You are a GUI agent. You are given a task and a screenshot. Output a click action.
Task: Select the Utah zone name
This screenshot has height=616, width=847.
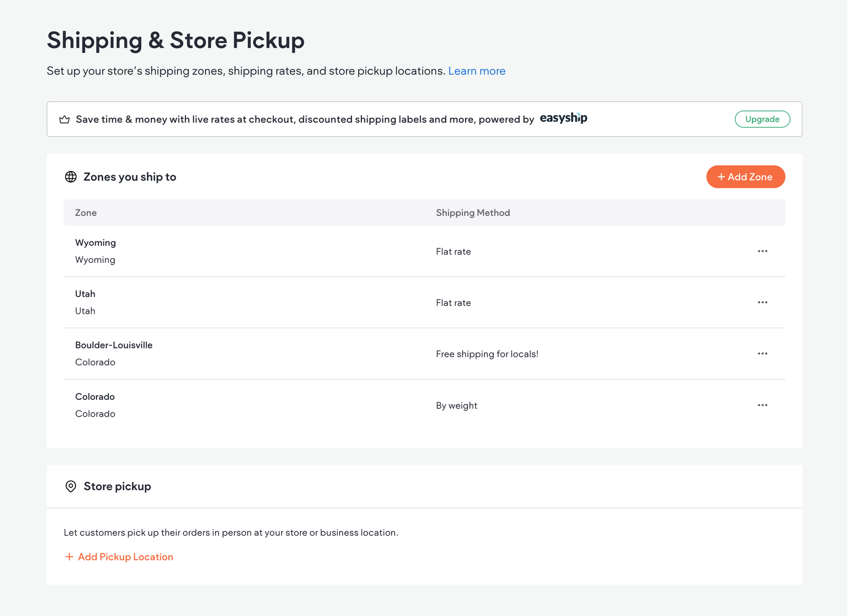coord(85,294)
